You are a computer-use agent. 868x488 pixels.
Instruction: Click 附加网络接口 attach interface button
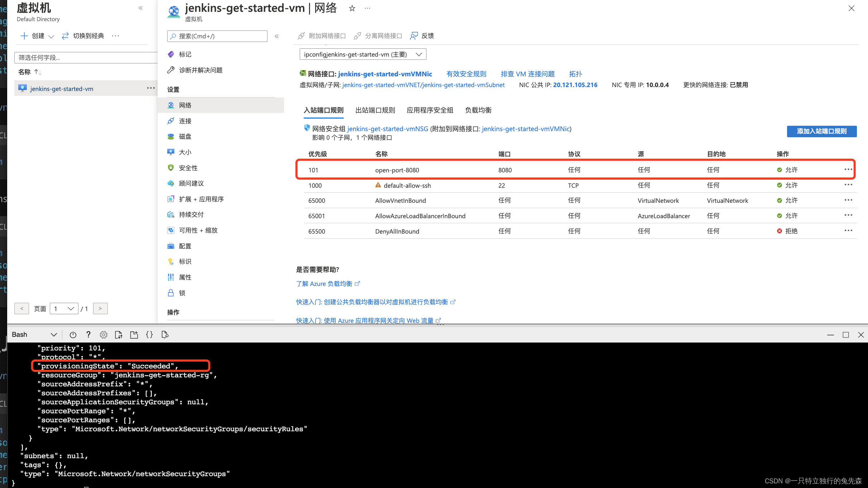click(x=322, y=36)
